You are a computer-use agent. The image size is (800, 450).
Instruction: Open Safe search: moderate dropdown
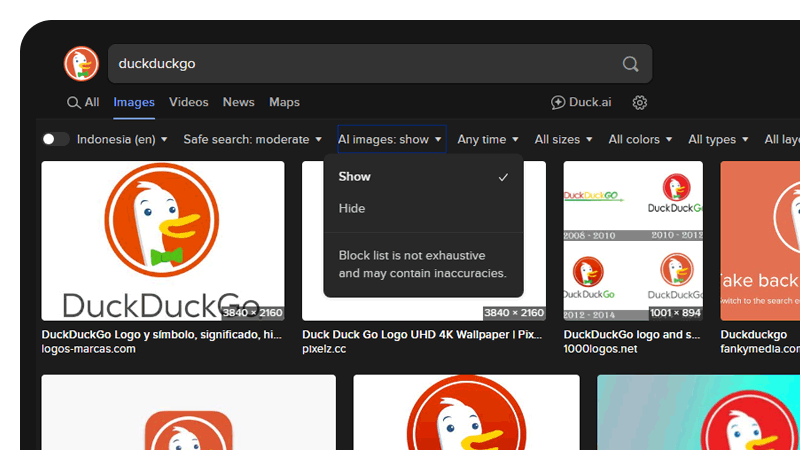coord(253,139)
